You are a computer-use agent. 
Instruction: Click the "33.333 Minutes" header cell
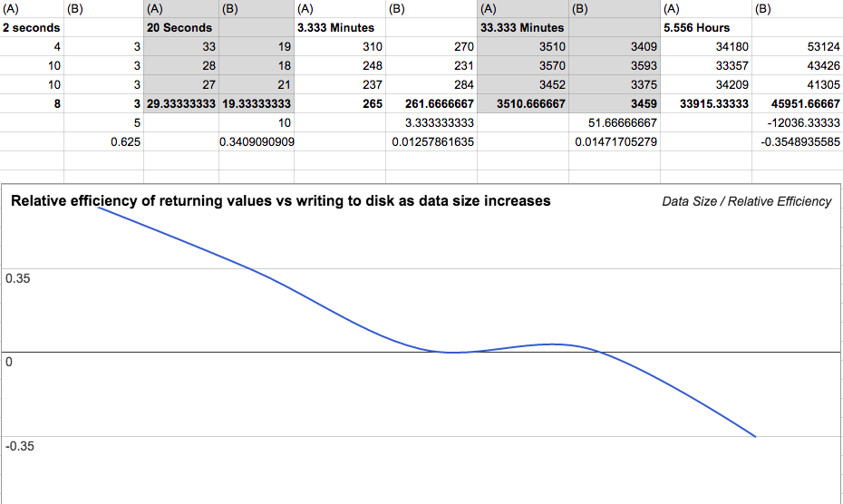pyautogui.click(x=522, y=27)
